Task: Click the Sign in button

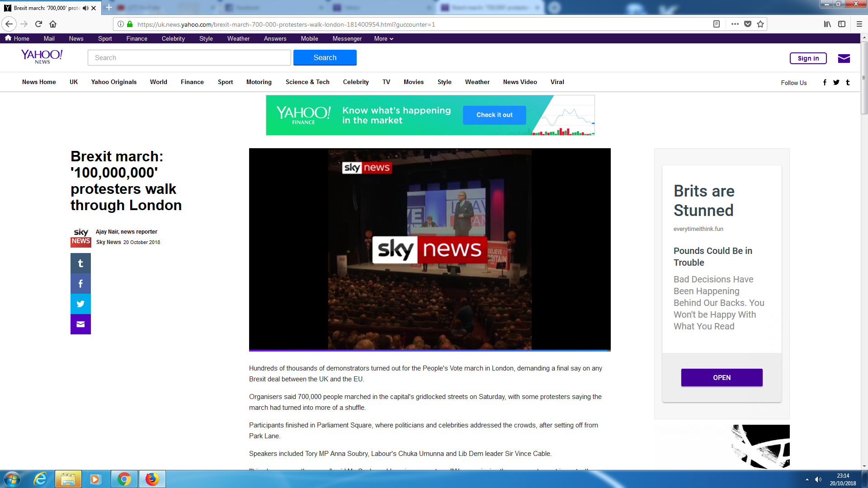Action: (808, 58)
